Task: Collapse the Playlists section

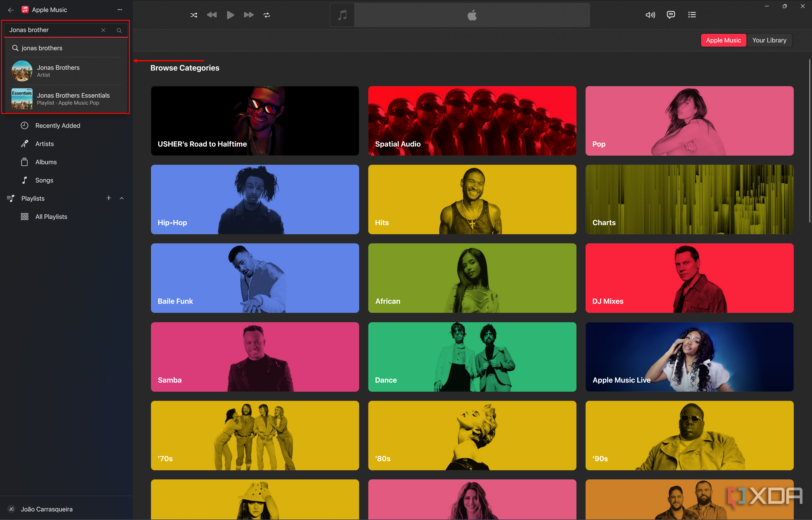Action: [x=122, y=198]
